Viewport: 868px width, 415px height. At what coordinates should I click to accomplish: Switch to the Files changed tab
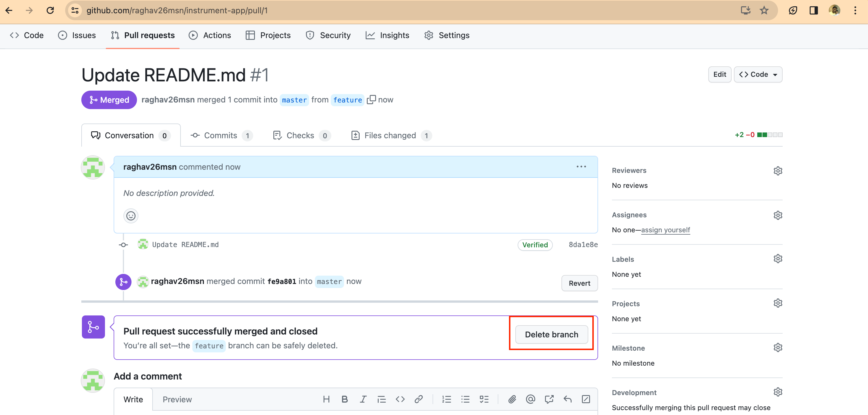pos(391,136)
